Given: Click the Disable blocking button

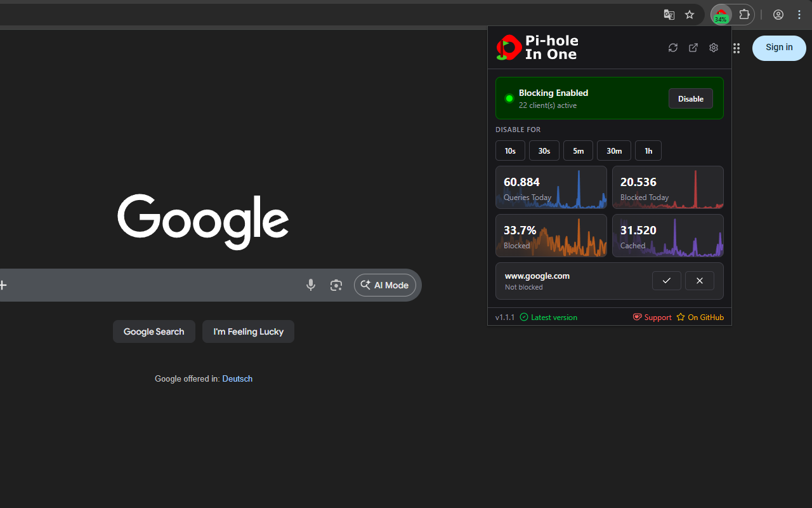Looking at the screenshot, I should coord(691,98).
